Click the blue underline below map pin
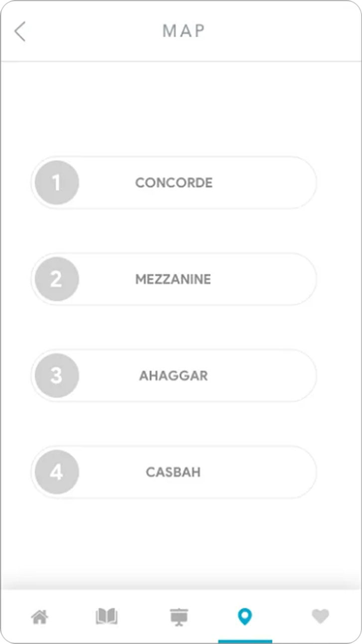The width and height of the screenshot is (362, 644). click(245, 641)
